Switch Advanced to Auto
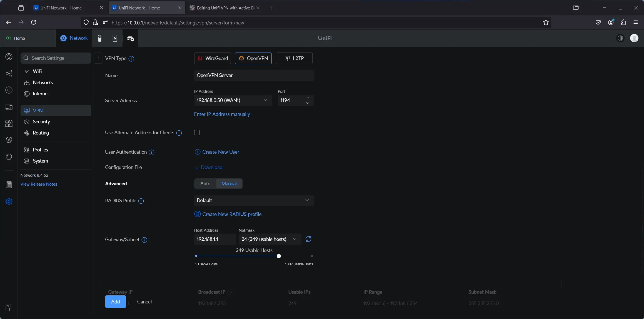The image size is (644, 319). (x=205, y=184)
